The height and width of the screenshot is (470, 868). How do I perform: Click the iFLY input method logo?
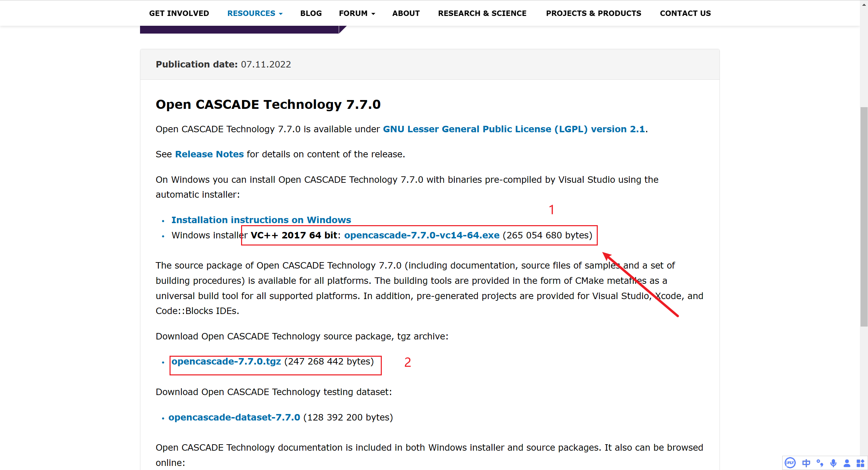790,463
